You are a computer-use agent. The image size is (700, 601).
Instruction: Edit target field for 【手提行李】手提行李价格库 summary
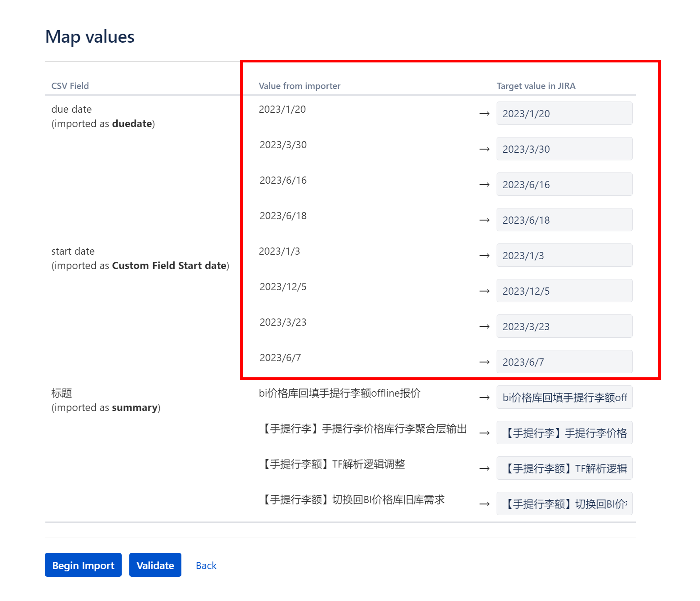click(564, 433)
